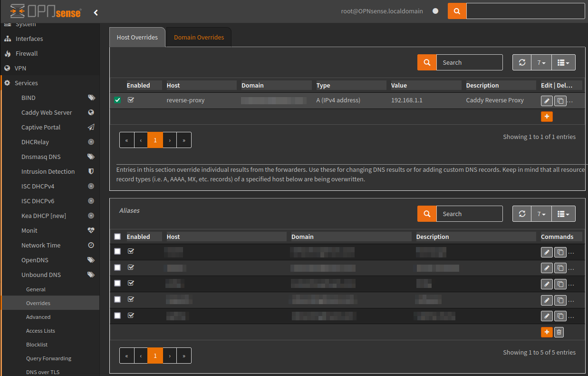This screenshot has width=588, height=376.
Task: Check the select-all box in Aliases header
Action: point(117,237)
